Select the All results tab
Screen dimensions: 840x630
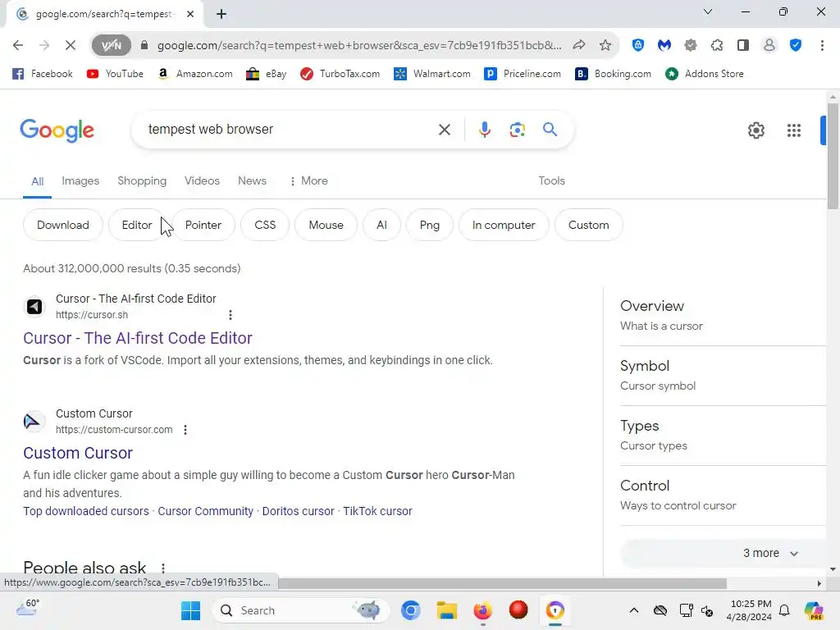coord(37,181)
